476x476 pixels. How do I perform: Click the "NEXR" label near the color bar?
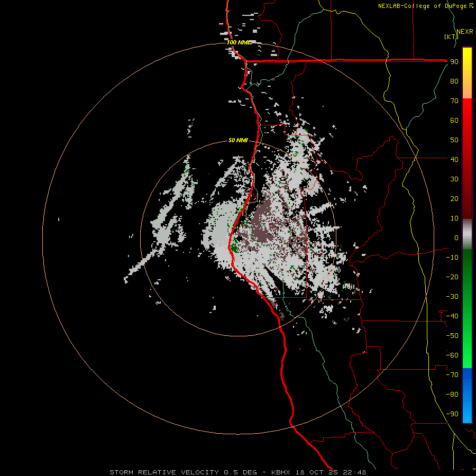(465, 32)
